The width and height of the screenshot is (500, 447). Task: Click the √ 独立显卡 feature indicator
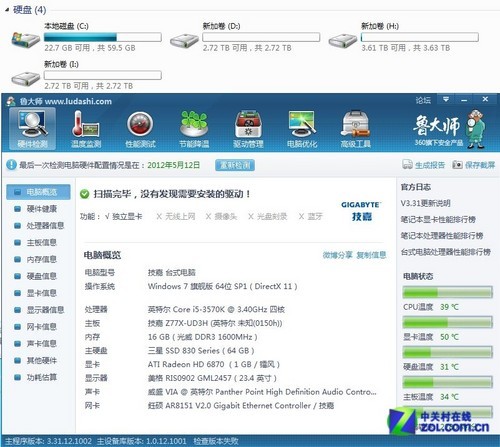123,217
